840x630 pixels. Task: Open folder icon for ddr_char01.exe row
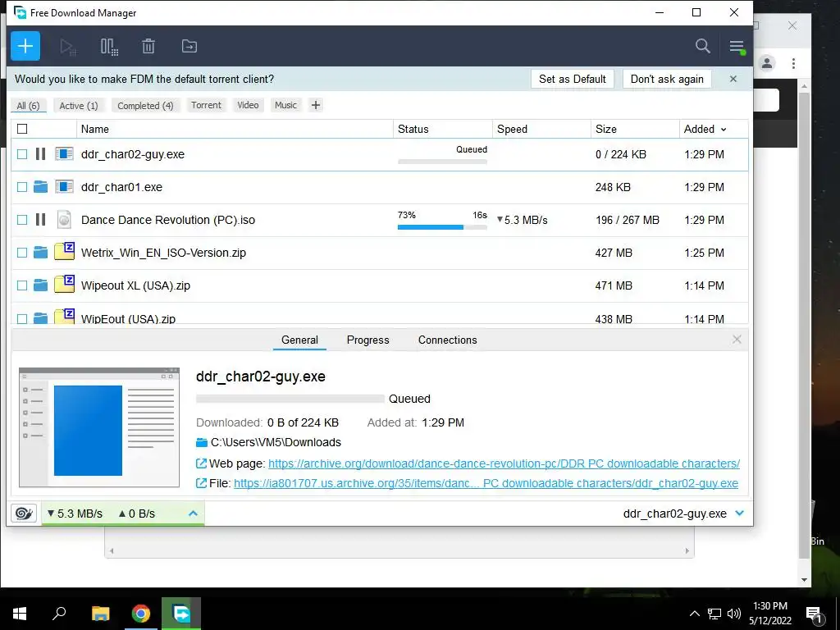click(41, 187)
